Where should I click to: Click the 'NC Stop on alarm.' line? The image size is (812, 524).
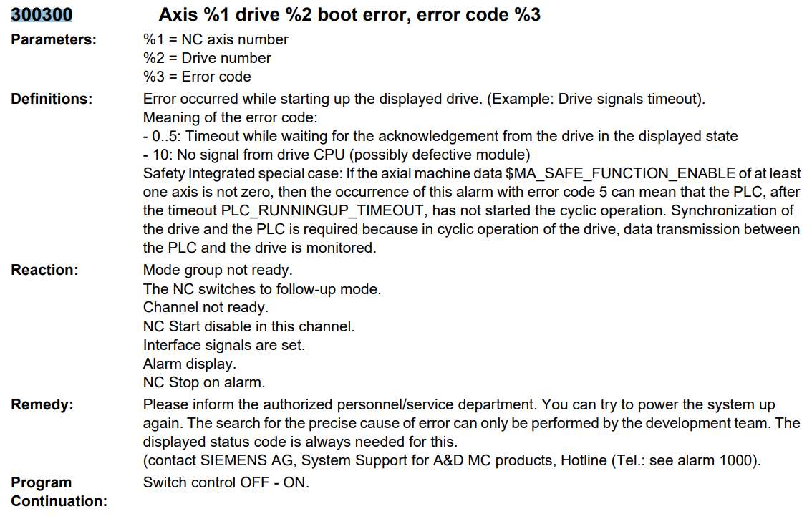tap(204, 382)
